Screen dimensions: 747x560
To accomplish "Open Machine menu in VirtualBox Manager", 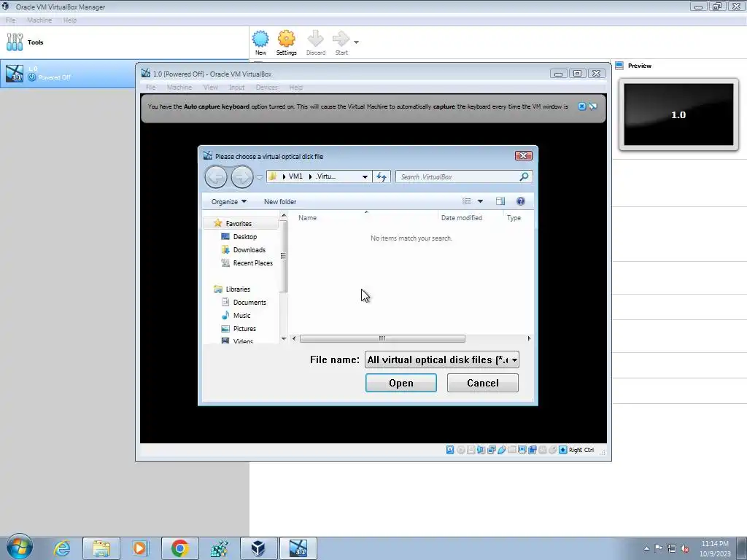I will [39, 20].
